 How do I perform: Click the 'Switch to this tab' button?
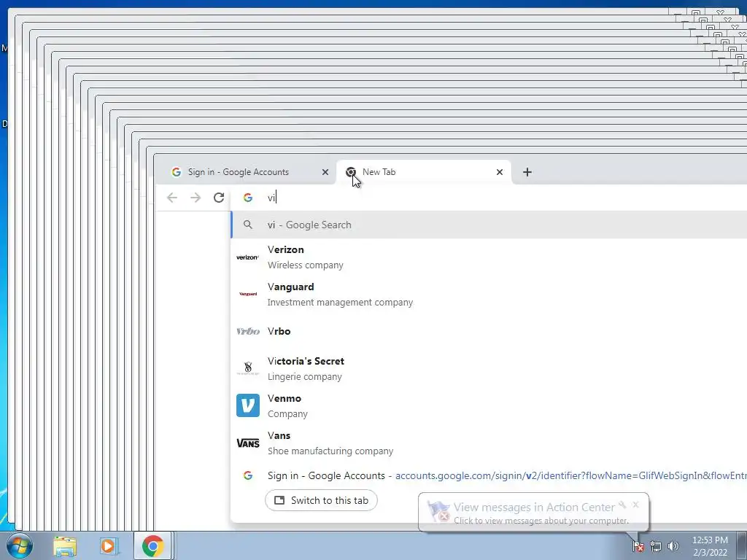(x=321, y=500)
